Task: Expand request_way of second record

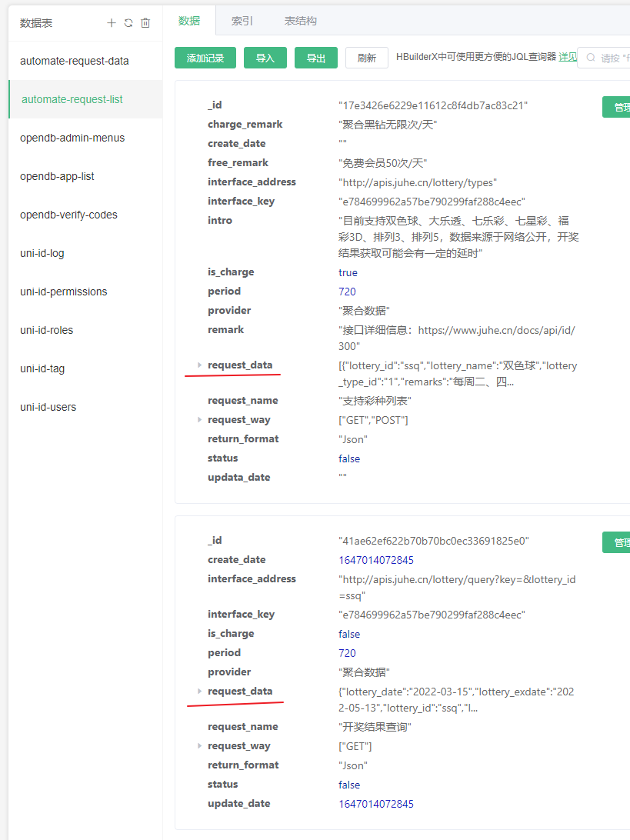Action: pyautogui.click(x=199, y=745)
